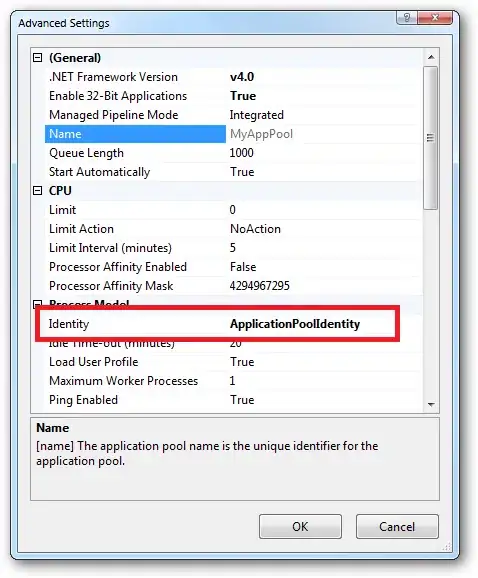The width and height of the screenshot is (478, 578).
Task: Click Maximum Worker Processes value field
Action: (x=324, y=380)
